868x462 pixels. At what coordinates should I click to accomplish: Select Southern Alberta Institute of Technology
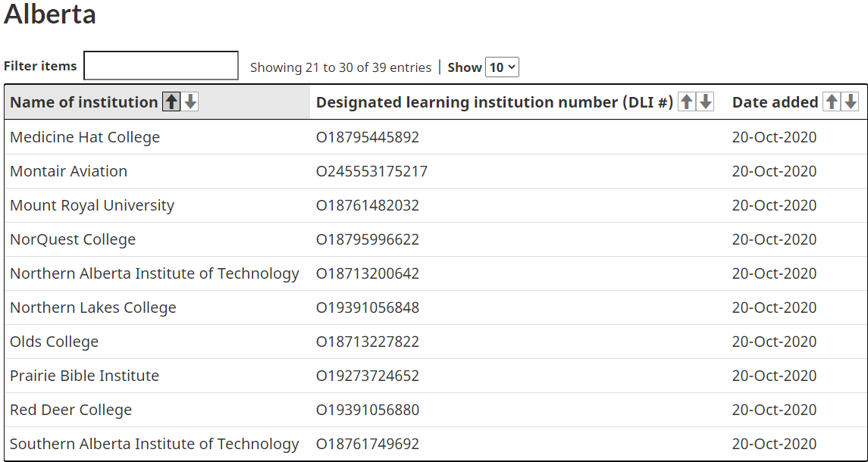pos(155,445)
